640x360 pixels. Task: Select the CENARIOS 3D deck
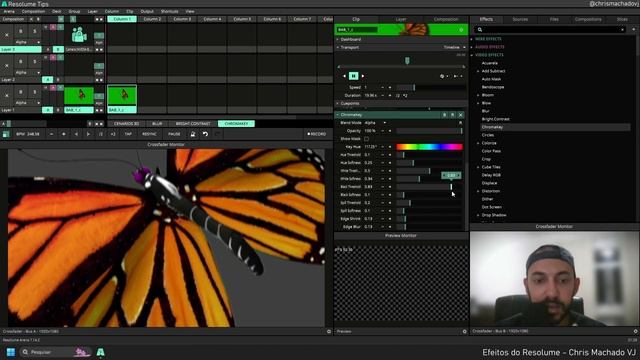tap(127, 123)
